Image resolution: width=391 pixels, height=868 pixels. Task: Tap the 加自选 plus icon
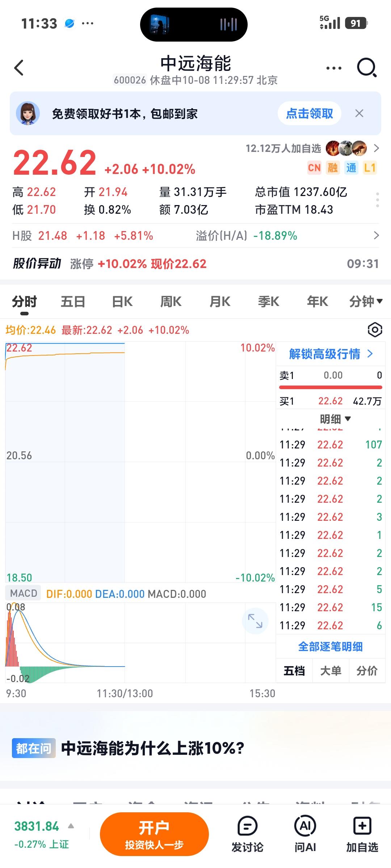pos(362,834)
